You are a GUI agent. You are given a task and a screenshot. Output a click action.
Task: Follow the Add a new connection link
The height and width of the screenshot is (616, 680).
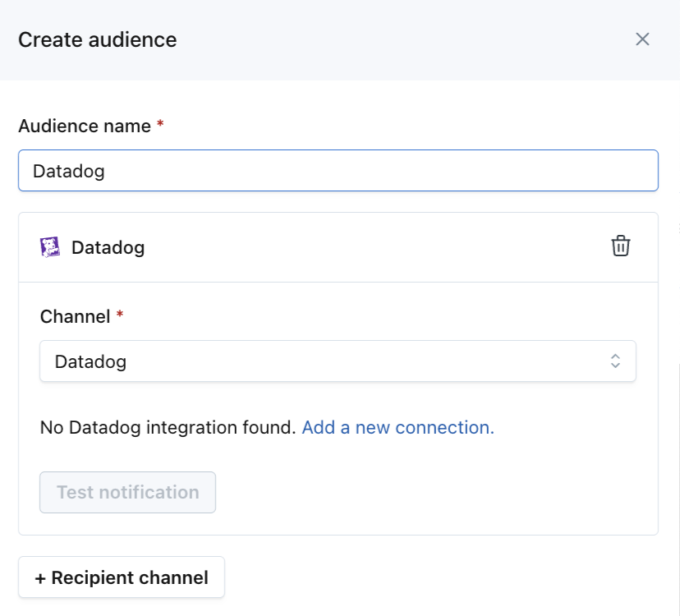(397, 427)
